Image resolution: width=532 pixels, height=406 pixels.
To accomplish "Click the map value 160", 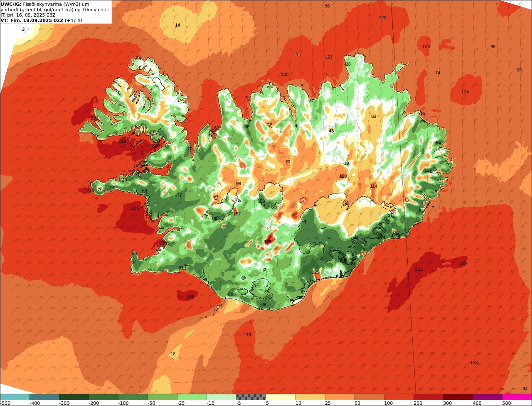I will tap(343, 176).
